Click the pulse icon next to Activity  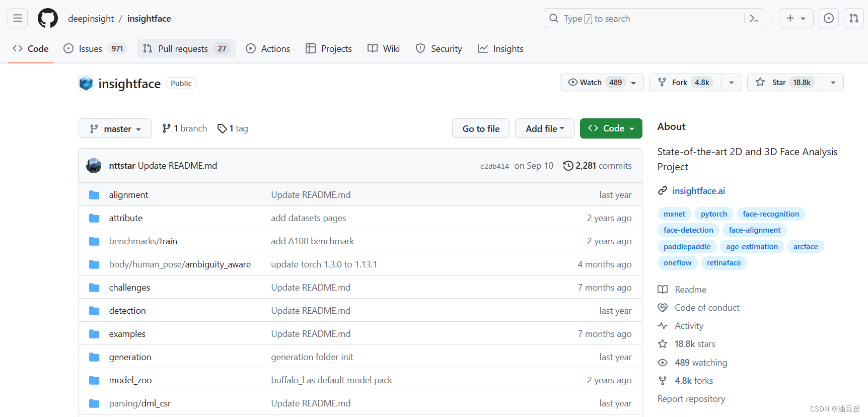[663, 326]
